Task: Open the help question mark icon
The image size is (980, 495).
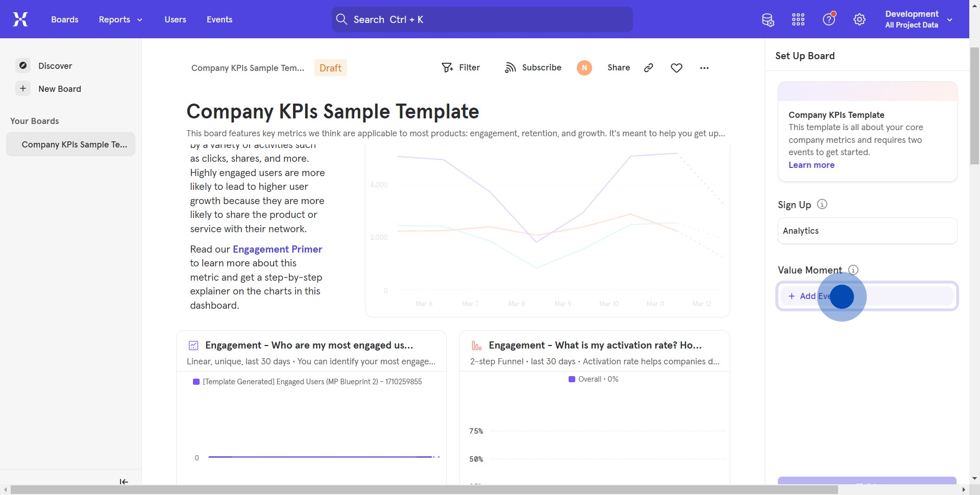Action: tap(829, 20)
